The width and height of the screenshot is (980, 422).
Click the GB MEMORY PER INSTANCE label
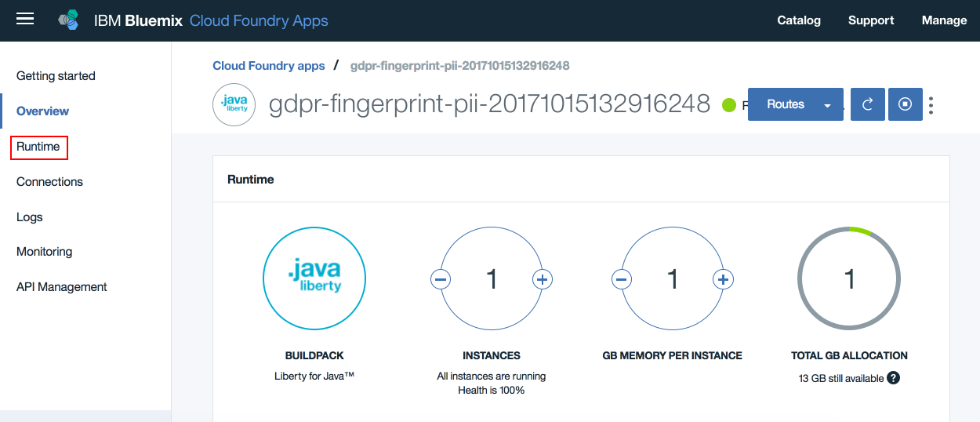tap(672, 355)
